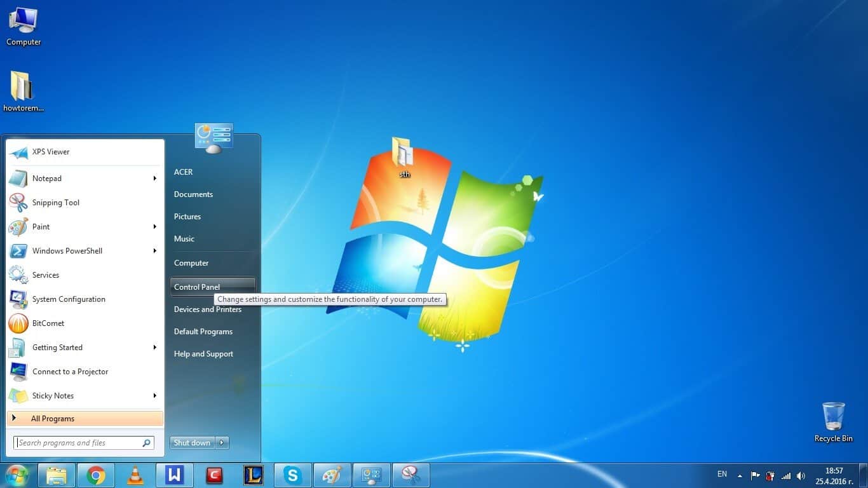Click the power plug tray icon
Screen dimensions: 868x488
[771, 475]
